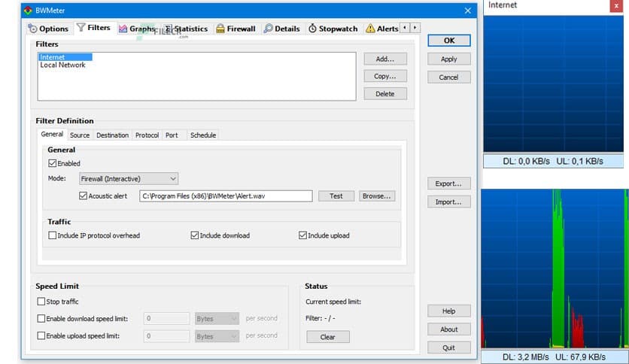Image resolution: width=629 pixels, height=364 pixels.
Task: Open the Protocol filter tab
Action: point(147,135)
